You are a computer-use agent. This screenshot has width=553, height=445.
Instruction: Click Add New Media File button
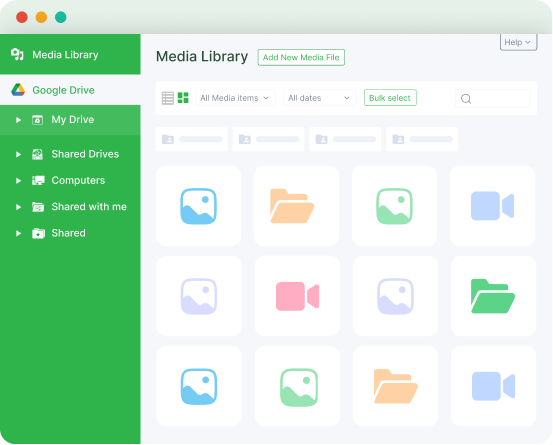(301, 57)
